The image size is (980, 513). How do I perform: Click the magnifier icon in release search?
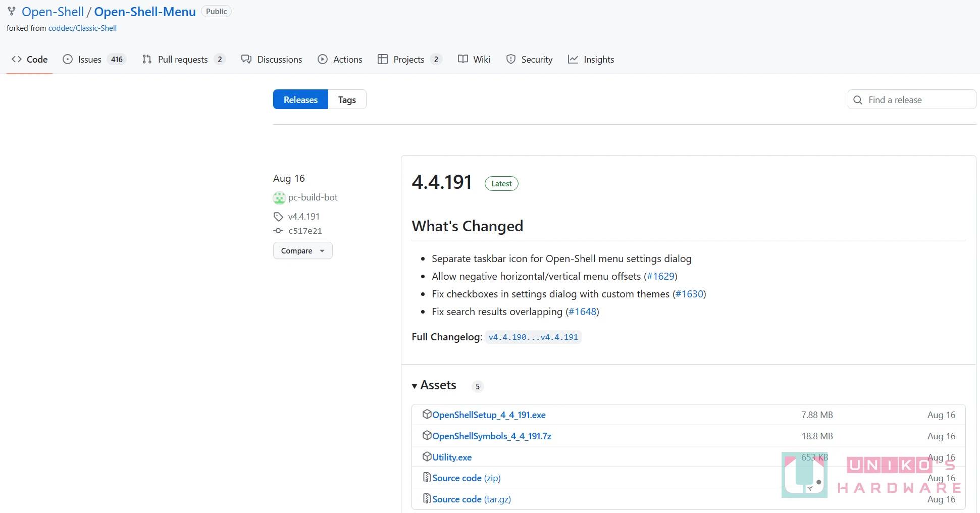[857, 100]
